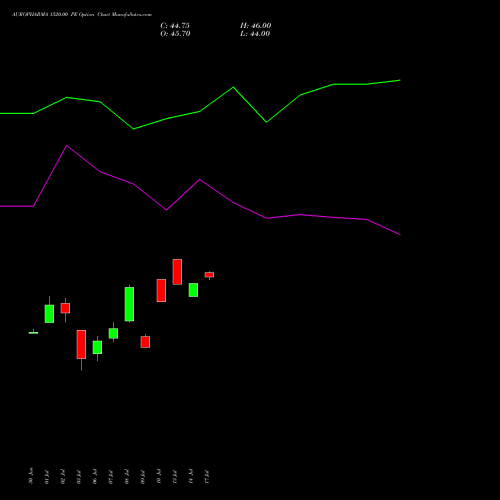Click the green line's right endpoint

tap(400, 80)
